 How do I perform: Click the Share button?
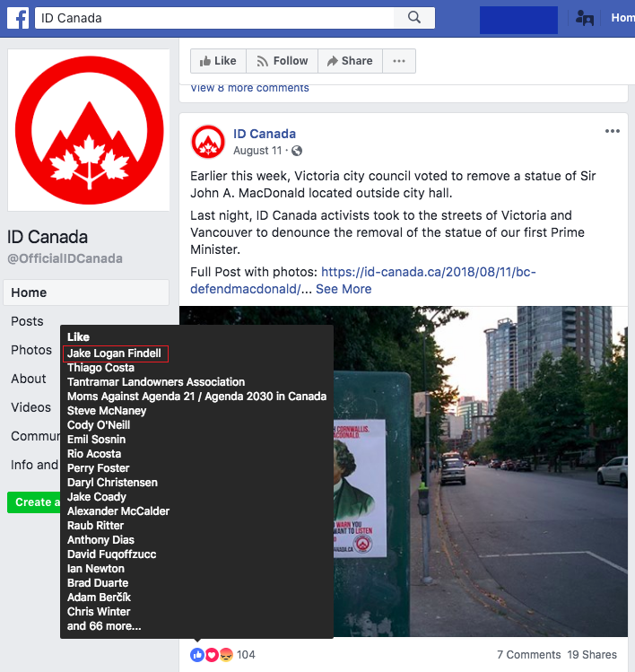(350, 61)
